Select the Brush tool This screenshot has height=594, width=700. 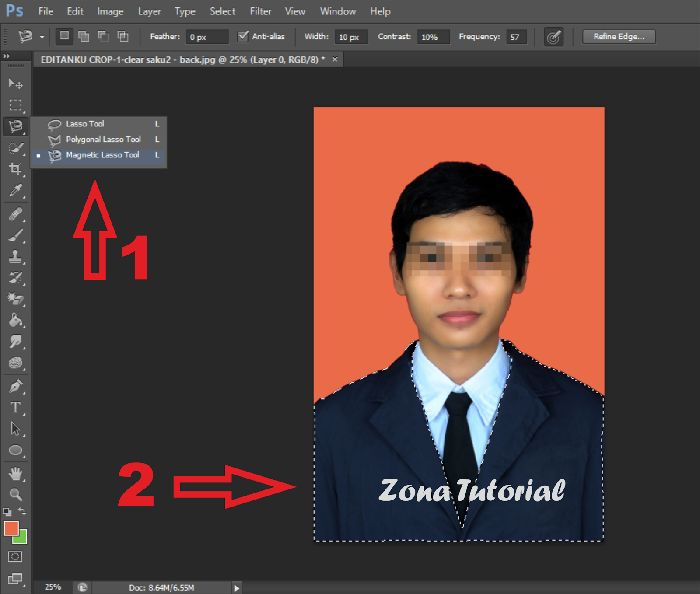15,235
